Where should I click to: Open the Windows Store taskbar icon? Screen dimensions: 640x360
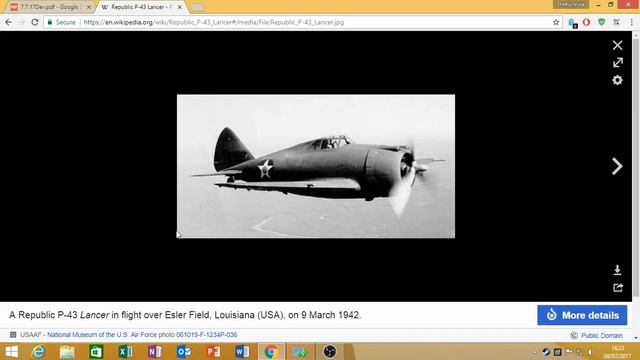point(96,351)
